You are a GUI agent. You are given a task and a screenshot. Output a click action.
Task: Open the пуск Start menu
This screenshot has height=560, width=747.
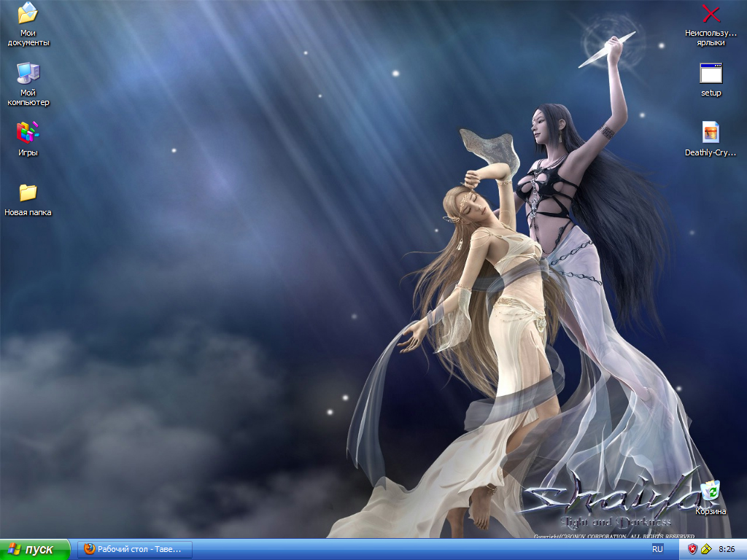pyautogui.click(x=35, y=549)
